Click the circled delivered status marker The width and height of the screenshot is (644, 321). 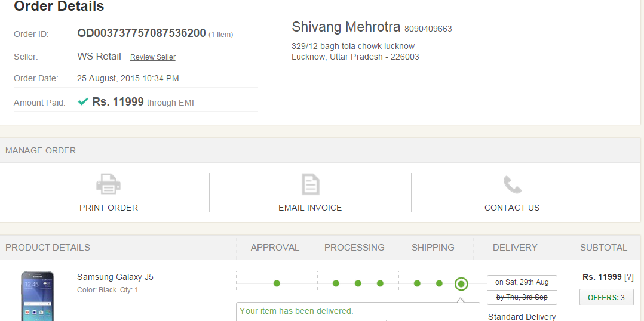[x=461, y=283]
